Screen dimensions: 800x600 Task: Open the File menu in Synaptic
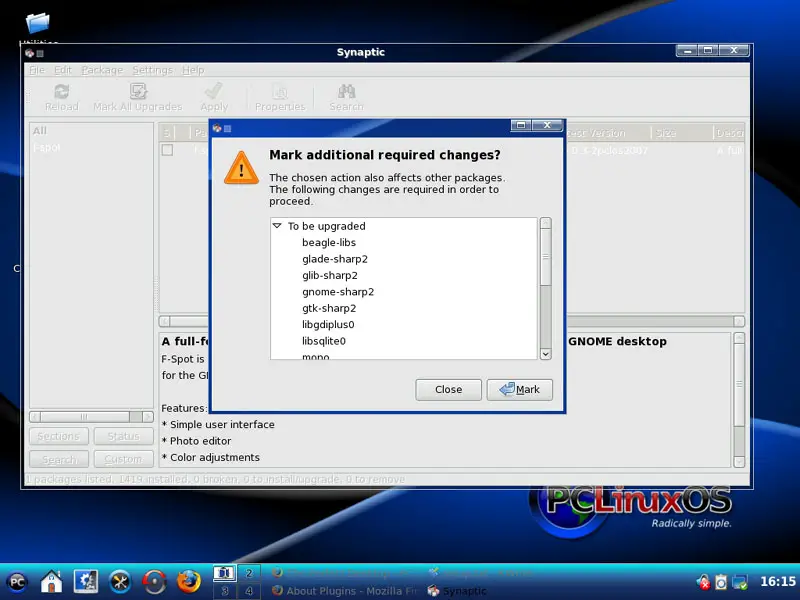point(37,70)
